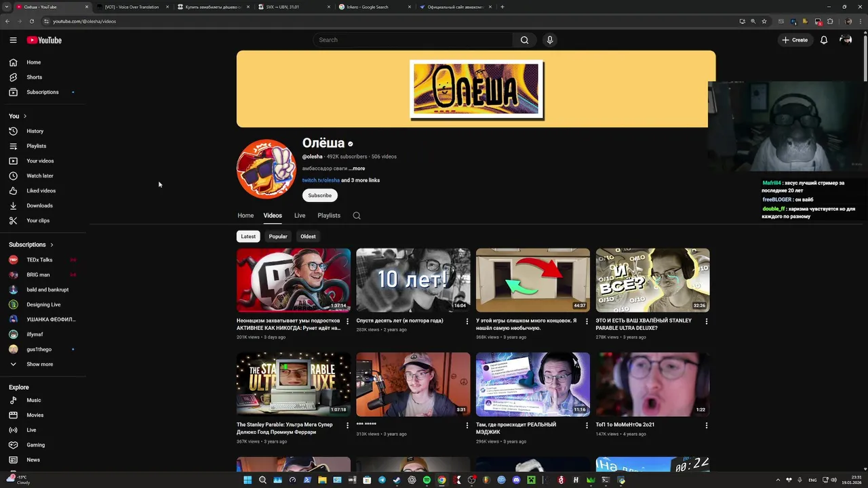Open the 10 лет video thumbnail
The image size is (868, 488).
413,280
